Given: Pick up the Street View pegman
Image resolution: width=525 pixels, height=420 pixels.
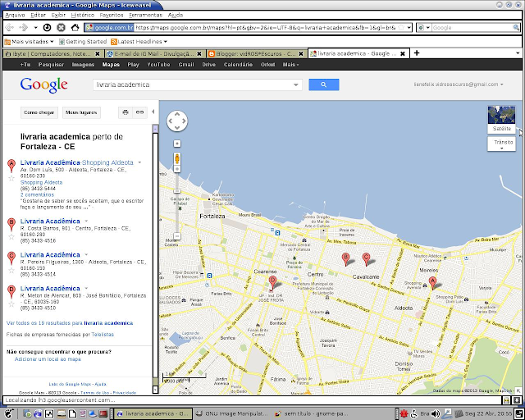Looking at the screenshot, I should pyautogui.click(x=177, y=158).
